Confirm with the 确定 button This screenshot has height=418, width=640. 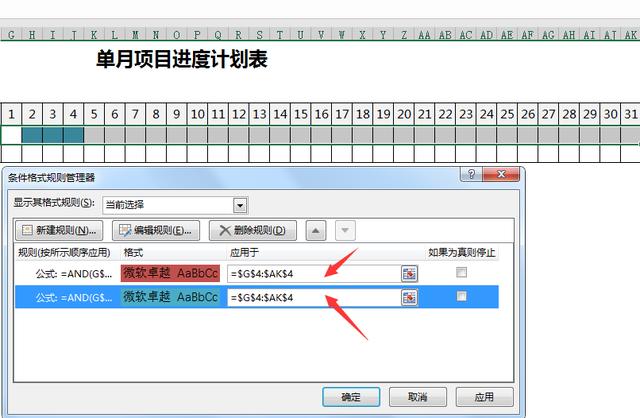coord(351,397)
